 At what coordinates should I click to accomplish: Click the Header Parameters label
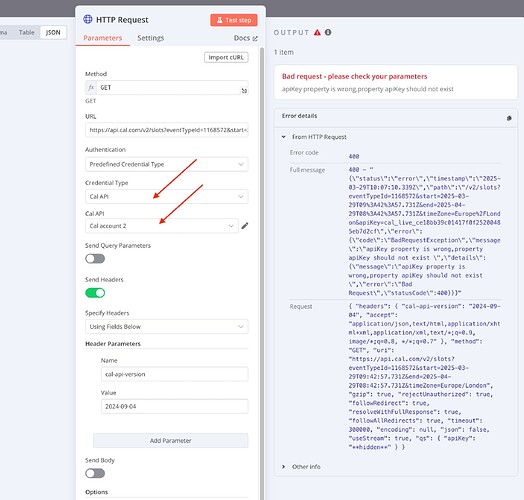point(113,344)
